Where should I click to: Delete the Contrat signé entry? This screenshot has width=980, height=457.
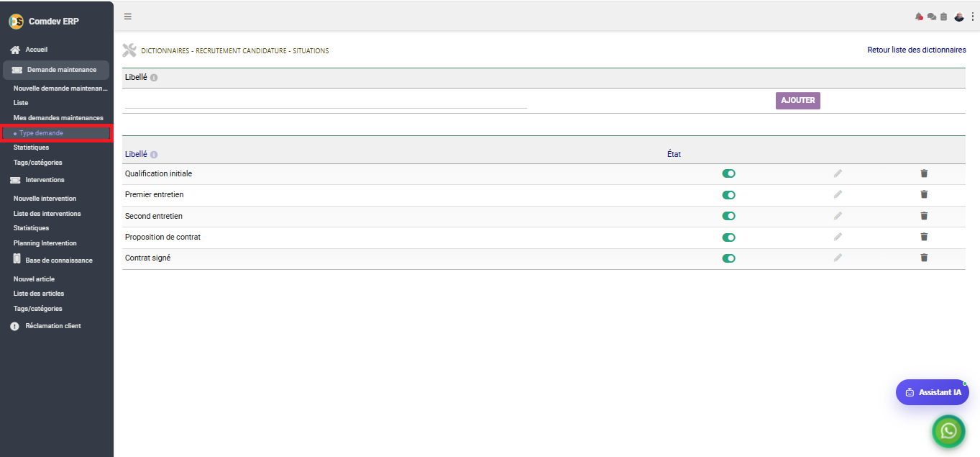pyautogui.click(x=924, y=258)
